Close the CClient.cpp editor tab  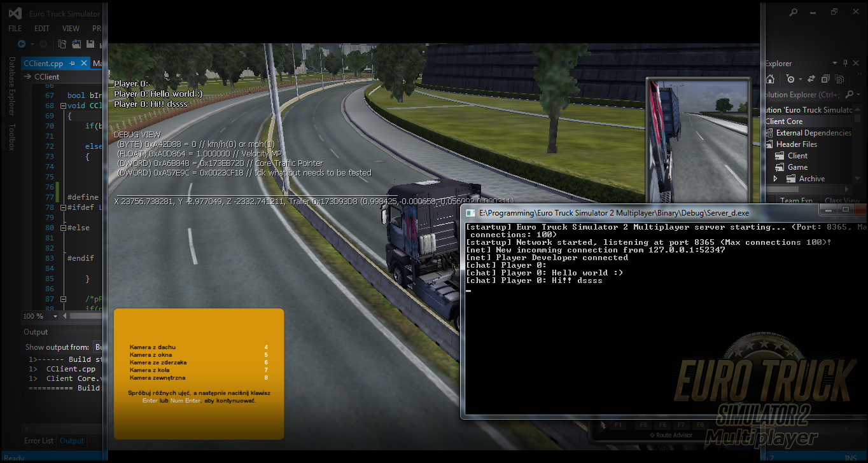(83, 64)
